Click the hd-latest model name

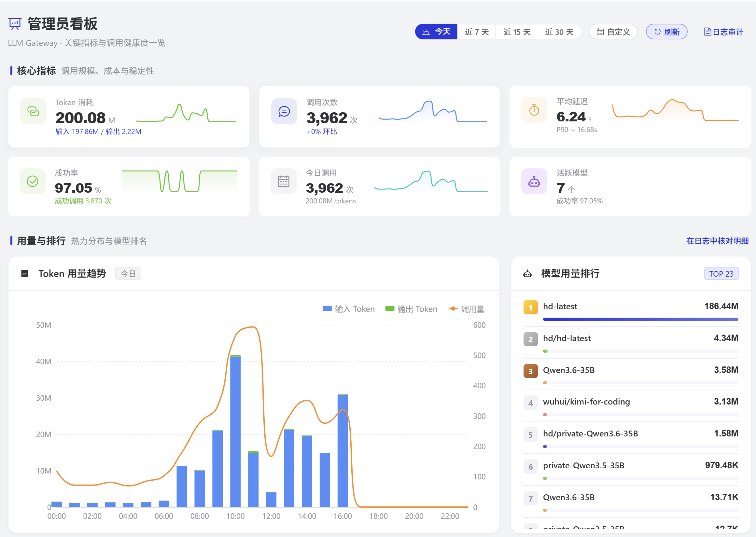[x=560, y=306]
